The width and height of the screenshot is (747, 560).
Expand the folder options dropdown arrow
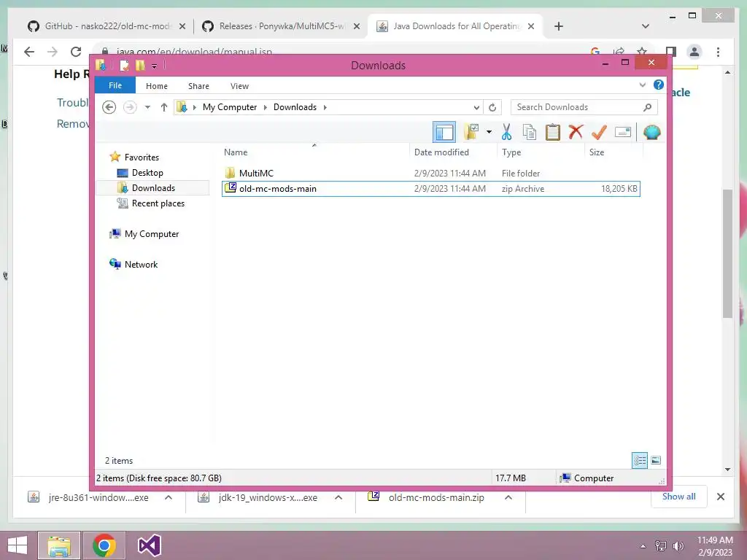pyautogui.click(x=489, y=132)
